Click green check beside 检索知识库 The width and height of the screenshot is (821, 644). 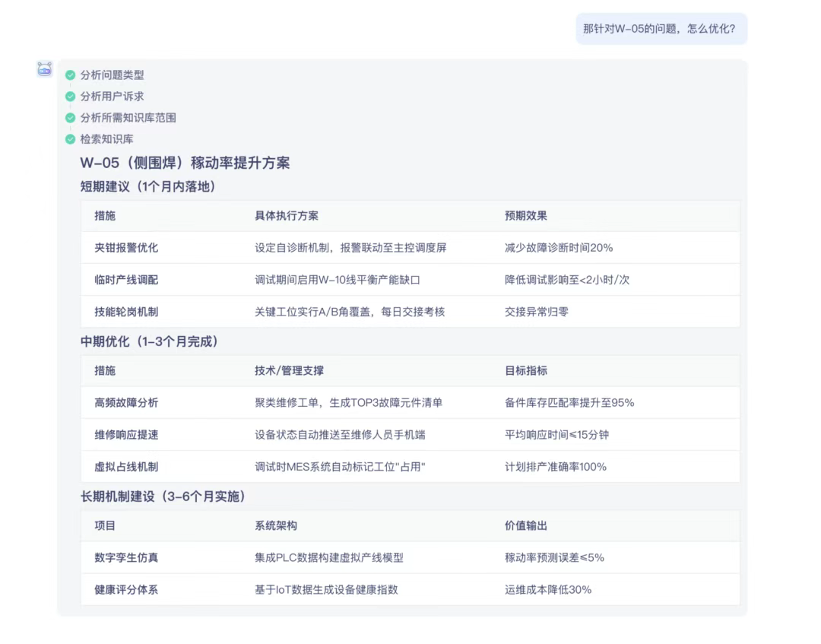pos(70,139)
